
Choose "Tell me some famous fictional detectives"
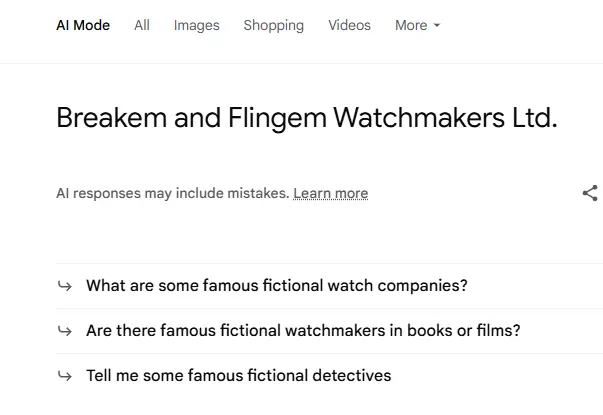point(238,376)
